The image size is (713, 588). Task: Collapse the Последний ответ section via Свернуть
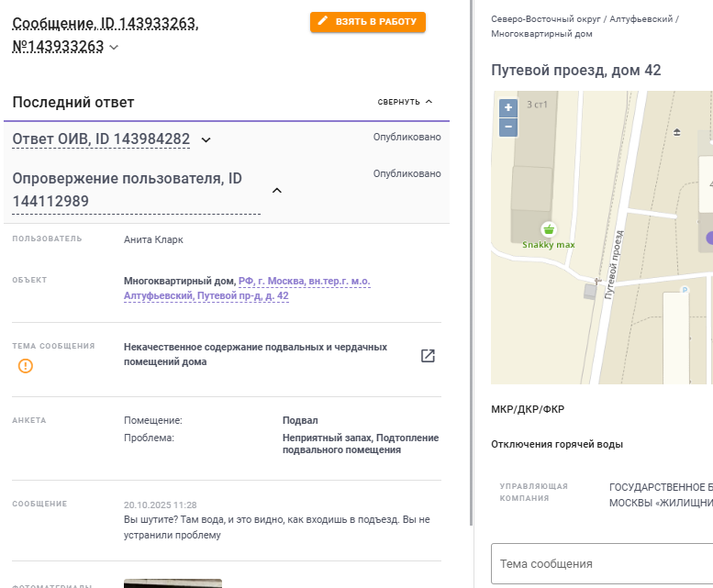click(x=405, y=102)
